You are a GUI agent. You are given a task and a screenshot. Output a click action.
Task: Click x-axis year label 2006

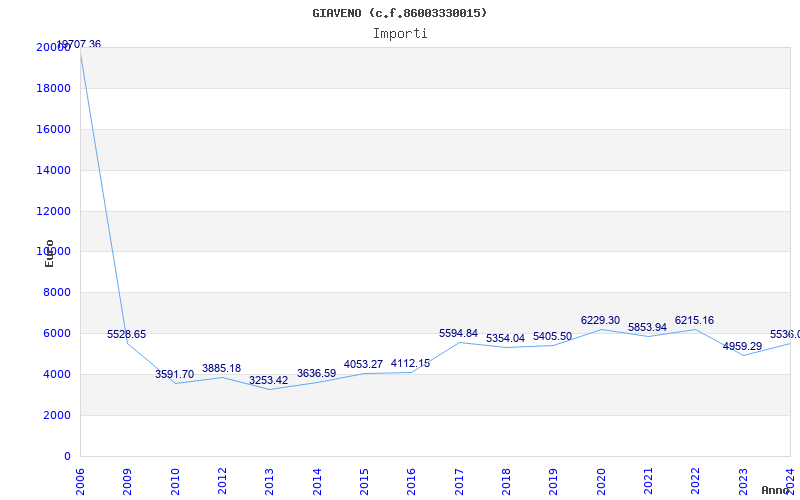(x=80, y=482)
